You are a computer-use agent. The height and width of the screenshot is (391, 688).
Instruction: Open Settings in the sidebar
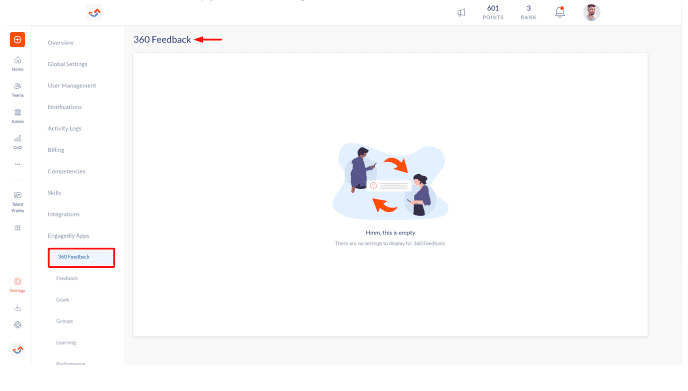point(18,285)
